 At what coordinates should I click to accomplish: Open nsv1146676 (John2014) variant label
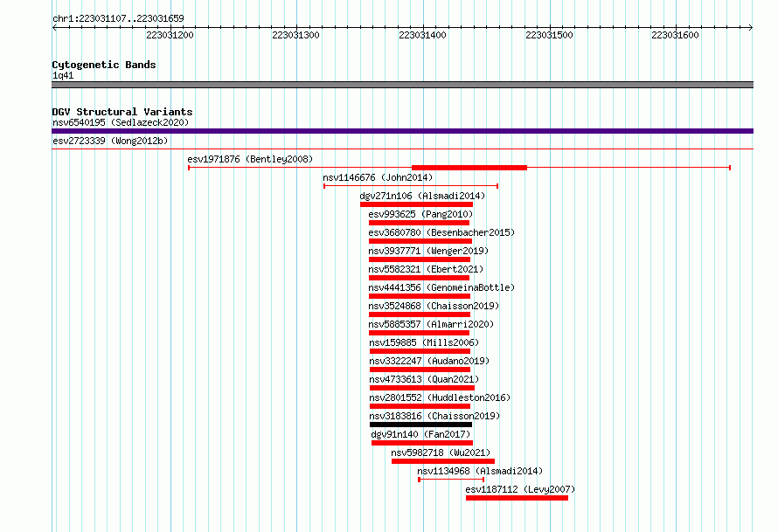tap(378, 177)
